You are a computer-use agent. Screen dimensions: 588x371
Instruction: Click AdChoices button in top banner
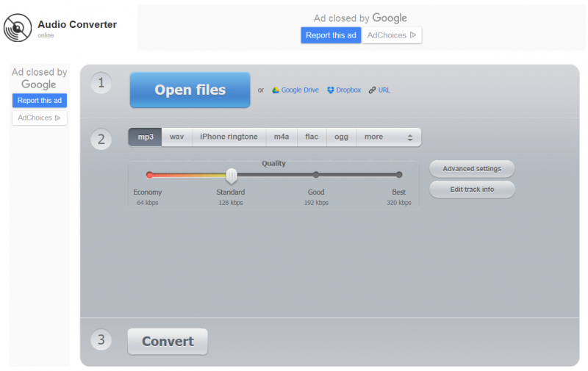pos(392,35)
